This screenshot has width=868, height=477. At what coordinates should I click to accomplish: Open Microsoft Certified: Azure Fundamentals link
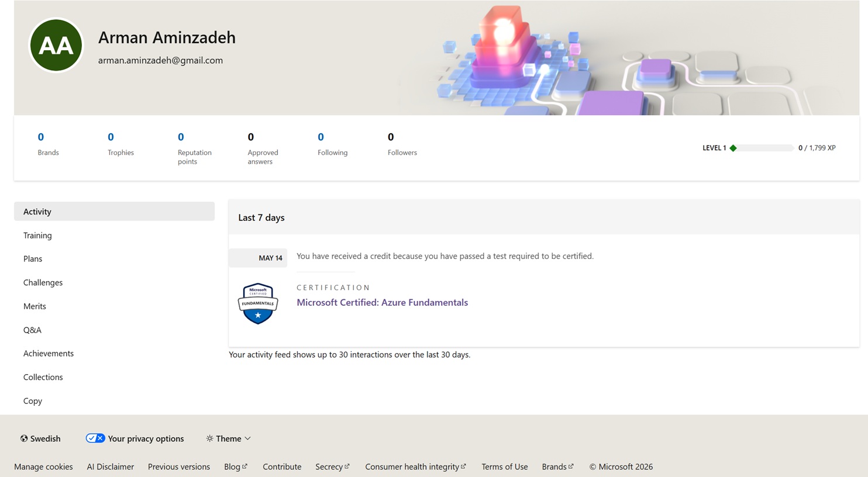pyautogui.click(x=382, y=302)
